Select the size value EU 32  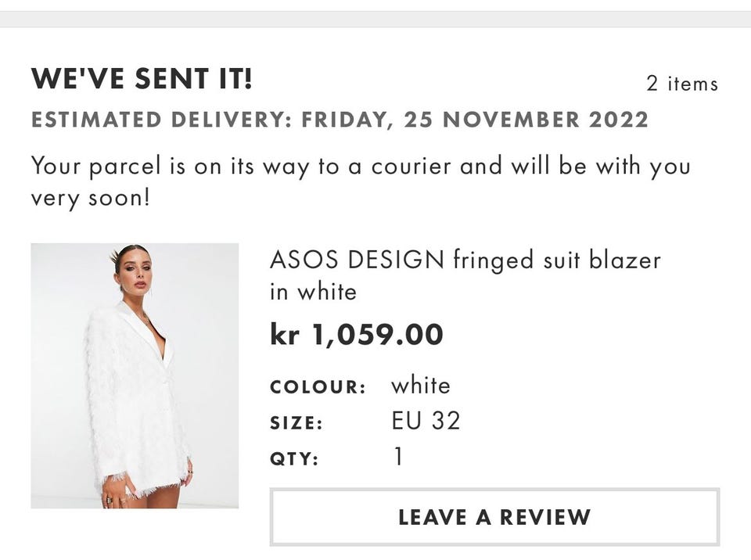click(426, 422)
